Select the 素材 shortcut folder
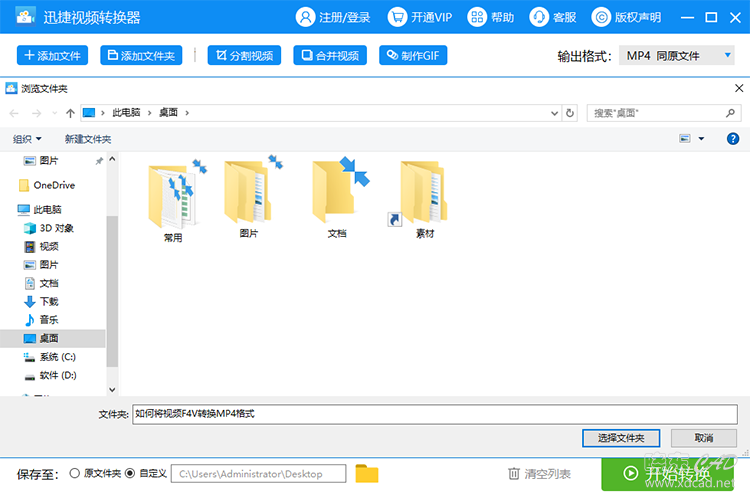 [425, 197]
